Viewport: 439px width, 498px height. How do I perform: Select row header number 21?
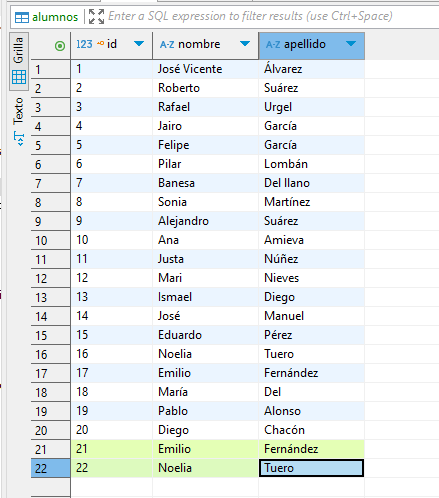(x=51, y=449)
